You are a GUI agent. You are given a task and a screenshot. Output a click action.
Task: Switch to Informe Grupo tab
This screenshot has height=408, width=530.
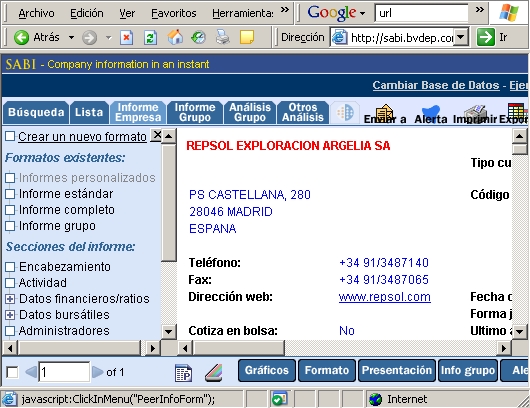[x=195, y=112]
